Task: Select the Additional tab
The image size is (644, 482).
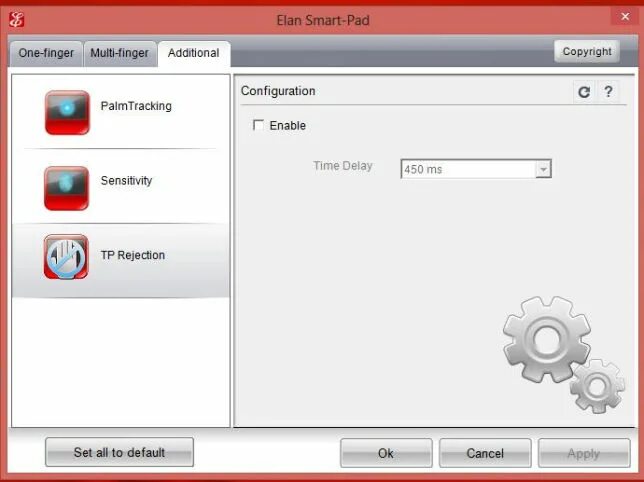Action: coord(194,53)
